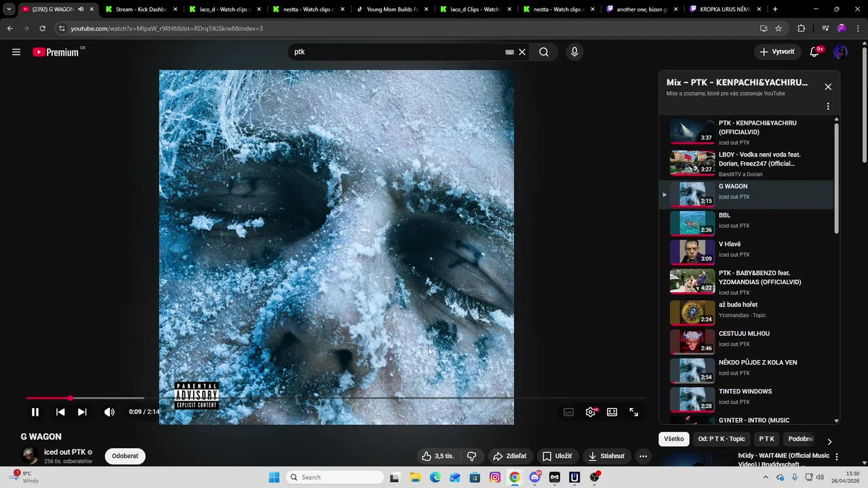Open player settings gear
The height and width of the screenshot is (488, 868).
click(x=591, y=412)
